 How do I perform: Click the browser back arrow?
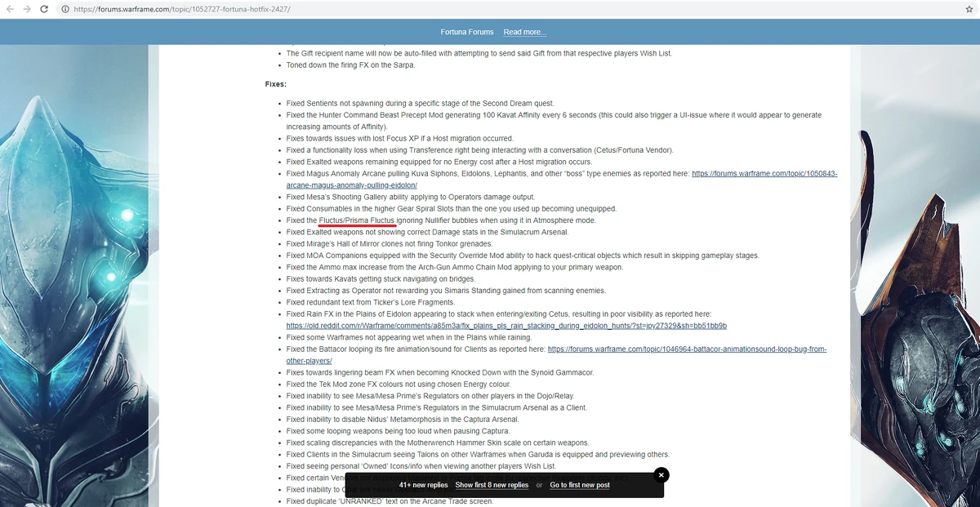[9, 9]
